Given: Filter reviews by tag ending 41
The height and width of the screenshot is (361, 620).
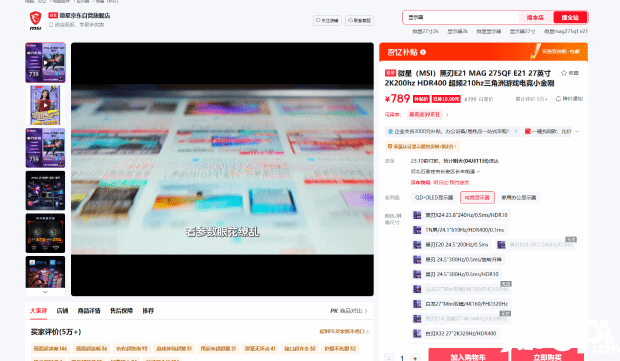Looking at the screenshot, I should [260, 348].
